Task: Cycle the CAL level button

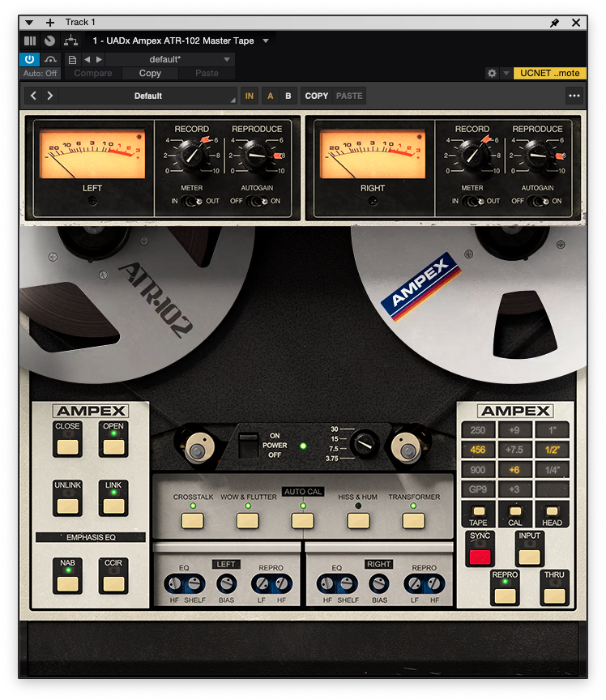Action: point(515,511)
